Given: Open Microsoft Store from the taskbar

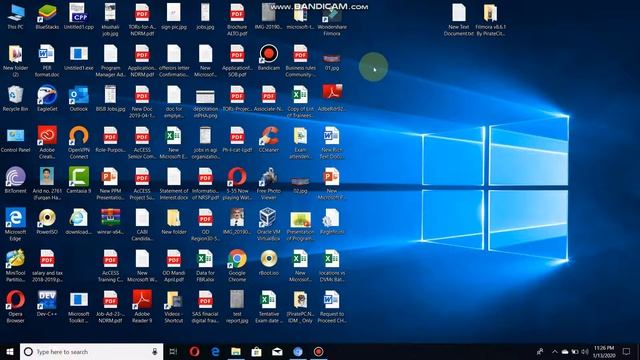Looking at the screenshot, I should [256, 351].
